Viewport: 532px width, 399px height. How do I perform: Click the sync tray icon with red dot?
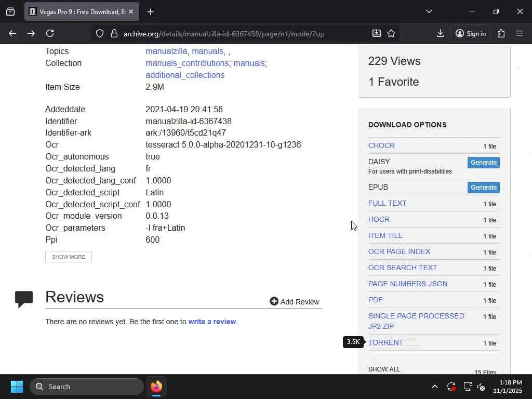pos(451,387)
